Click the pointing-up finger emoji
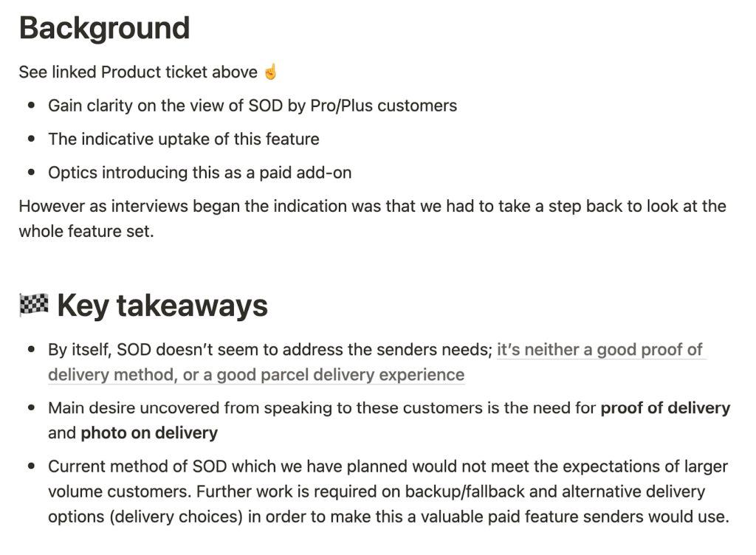This screenshot has height=555, width=756. point(270,72)
